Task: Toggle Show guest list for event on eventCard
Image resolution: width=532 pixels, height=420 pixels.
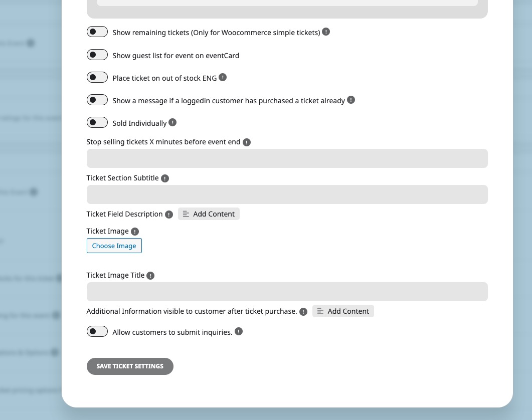Action: (x=97, y=55)
